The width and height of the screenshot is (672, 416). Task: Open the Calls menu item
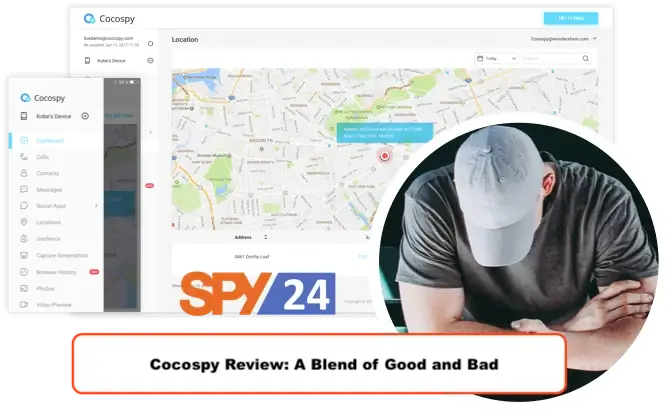click(42, 157)
